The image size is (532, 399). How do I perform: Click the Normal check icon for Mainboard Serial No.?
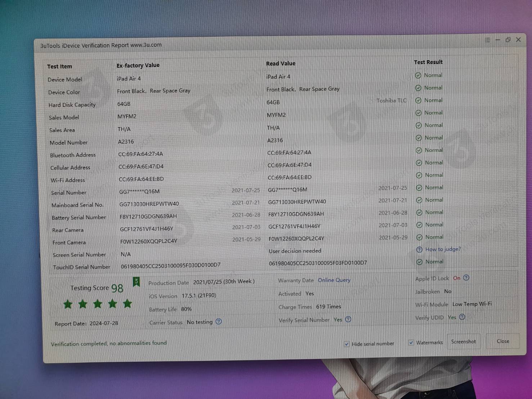coord(419,200)
